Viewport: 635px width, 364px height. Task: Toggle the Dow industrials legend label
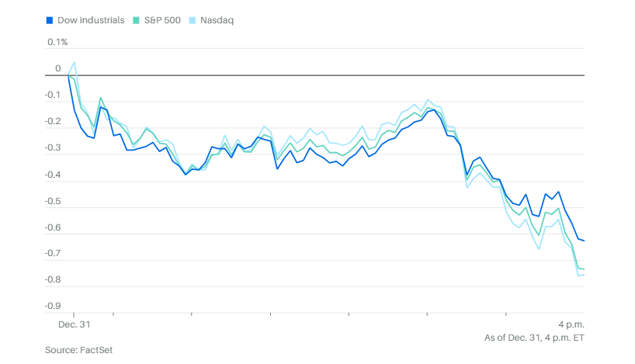coord(90,20)
